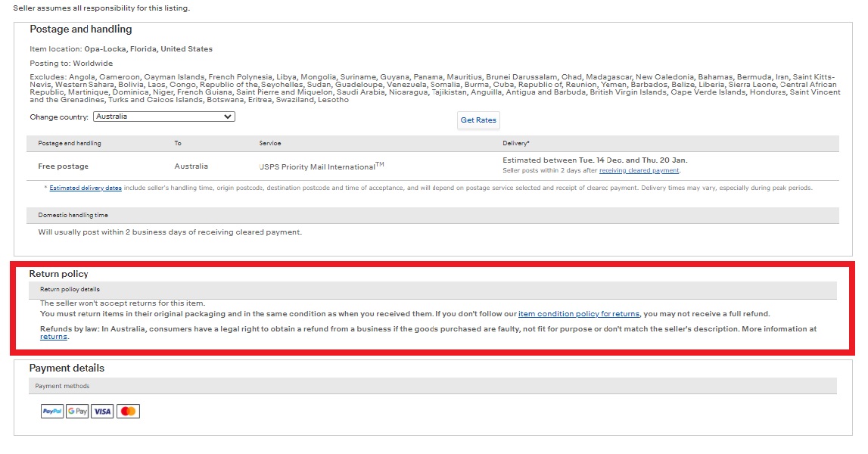Viewport: 868px width, 454px height.
Task: Click the Delivery* column header
Action: point(516,144)
